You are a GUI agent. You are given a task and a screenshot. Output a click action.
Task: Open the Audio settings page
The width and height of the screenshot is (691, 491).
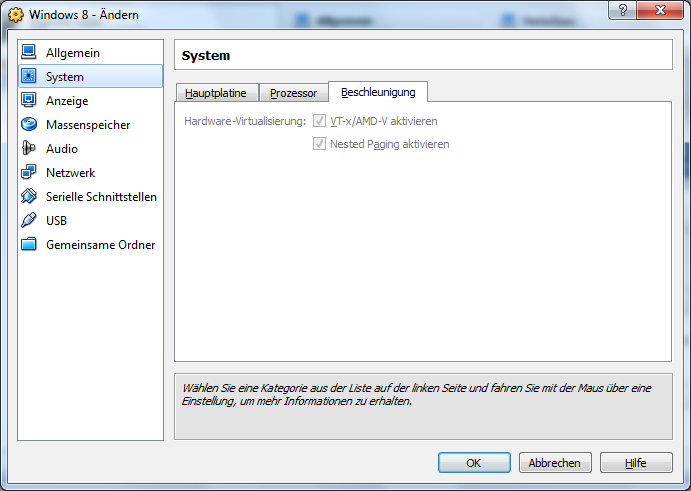click(x=90, y=149)
